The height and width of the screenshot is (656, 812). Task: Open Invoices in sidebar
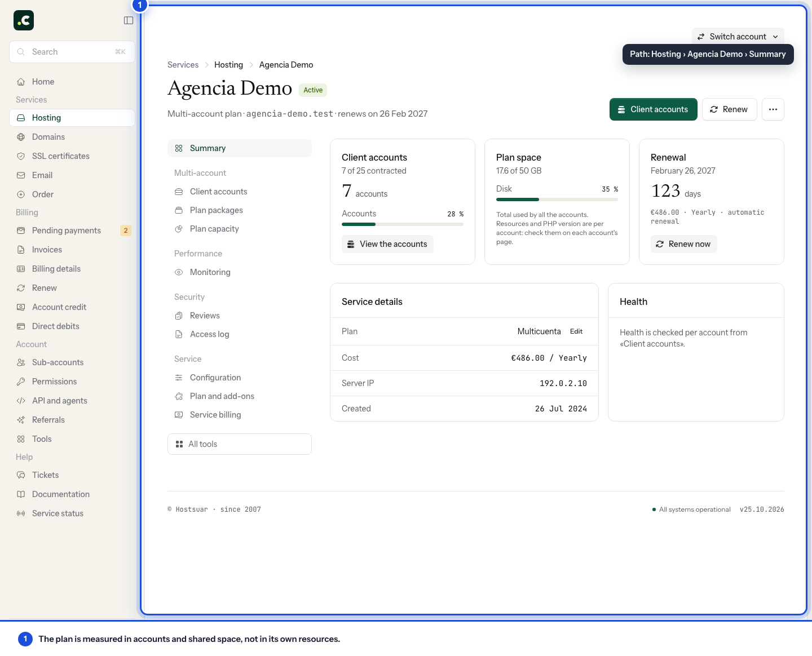point(72,250)
